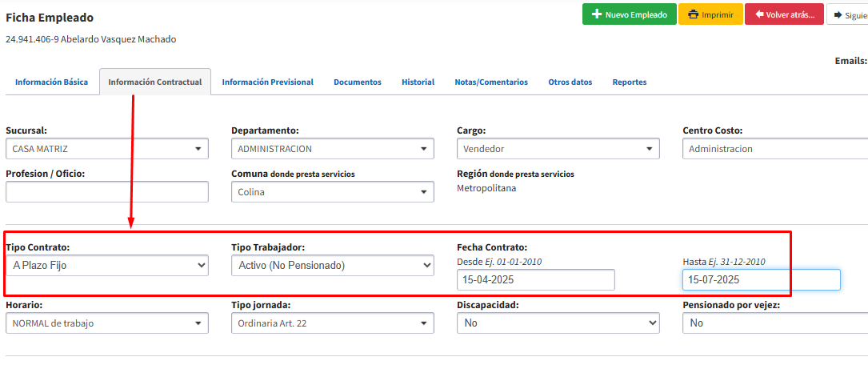This screenshot has height=369, width=868.
Task: Click the Nuevo Empleado button
Action: click(630, 14)
